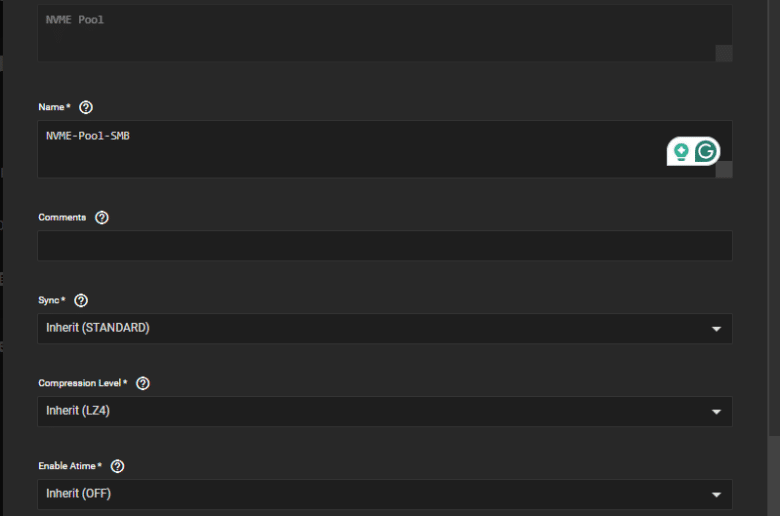The image size is (780, 516).
Task: Open help tooltip for Comments field
Action: (x=101, y=217)
